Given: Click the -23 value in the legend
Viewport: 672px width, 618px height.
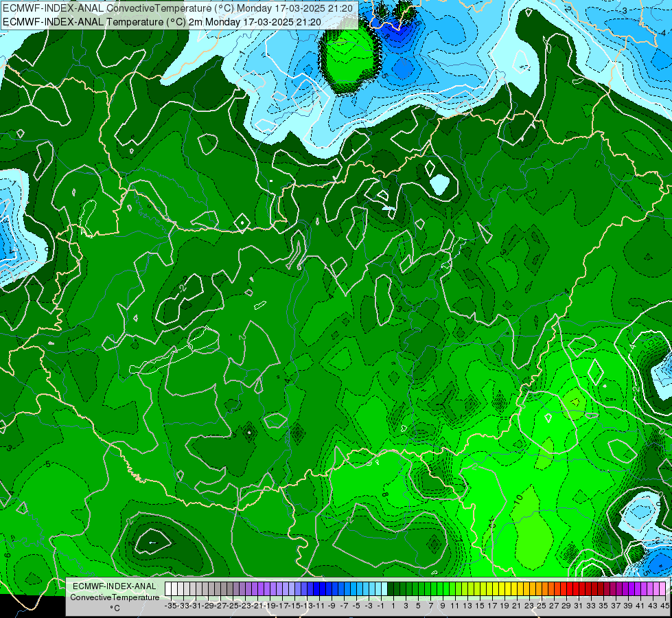Looking at the screenshot, I should pos(245,606).
